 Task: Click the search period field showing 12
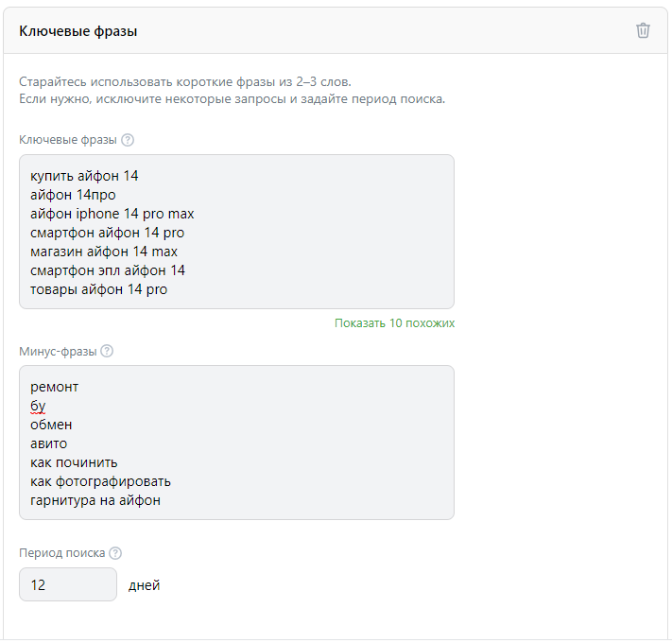(x=68, y=584)
